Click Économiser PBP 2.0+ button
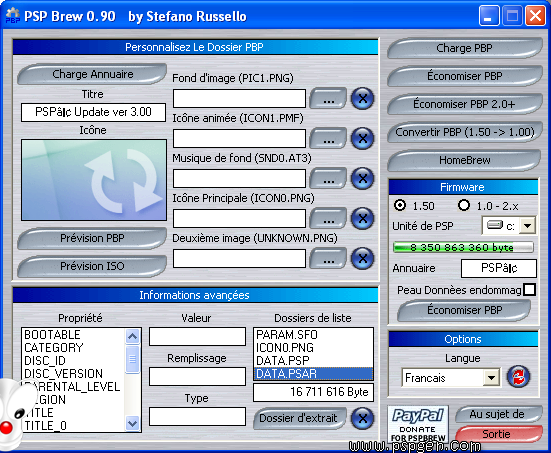 pos(464,104)
